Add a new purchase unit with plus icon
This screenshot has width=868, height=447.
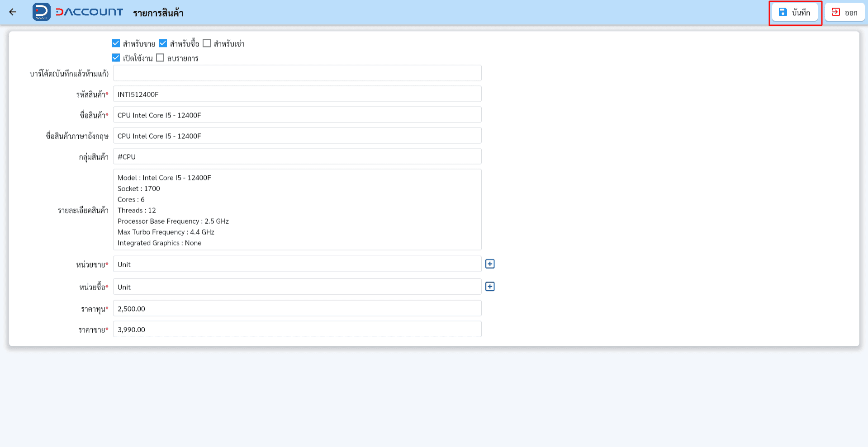tap(490, 287)
